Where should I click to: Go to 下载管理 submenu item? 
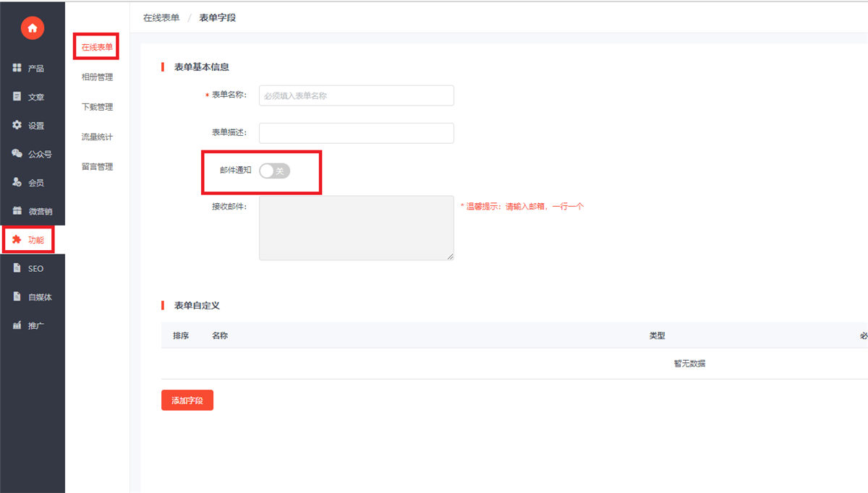coord(97,107)
